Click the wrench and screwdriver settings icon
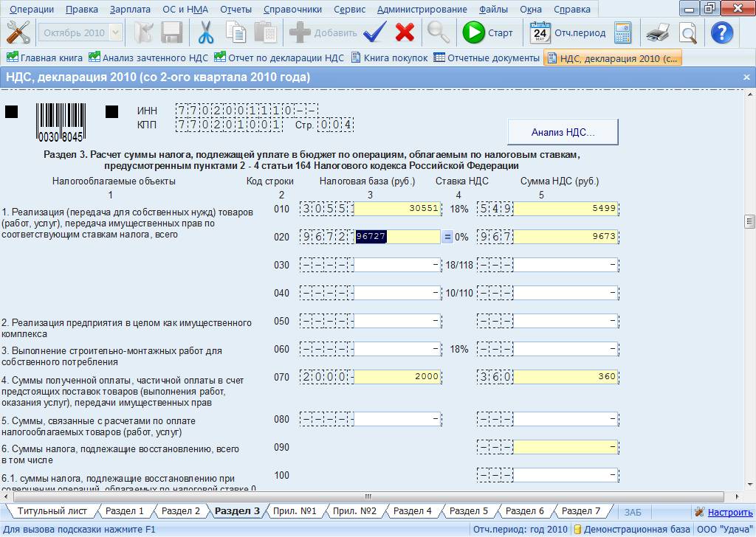Image resolution: width=756 pixels, height=537 pixels. tap(18, 32)
